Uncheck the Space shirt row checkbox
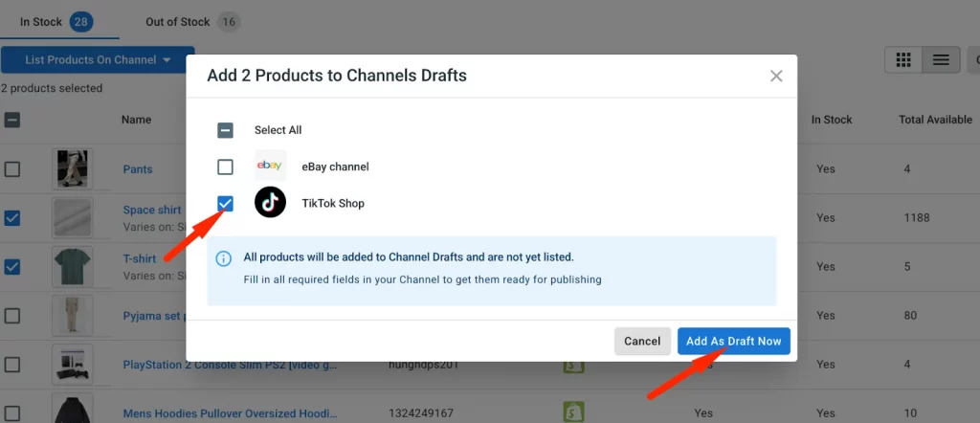980x423 pixels. [12, 217]
